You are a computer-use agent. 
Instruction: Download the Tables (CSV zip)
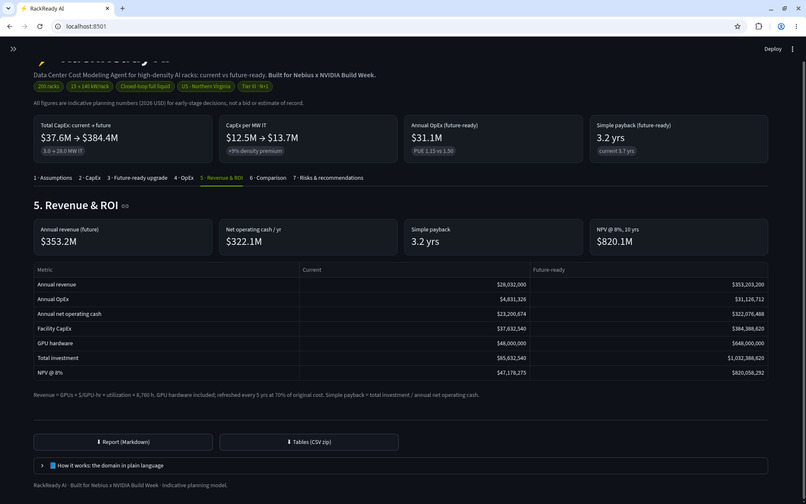click(x=309, y=442)
